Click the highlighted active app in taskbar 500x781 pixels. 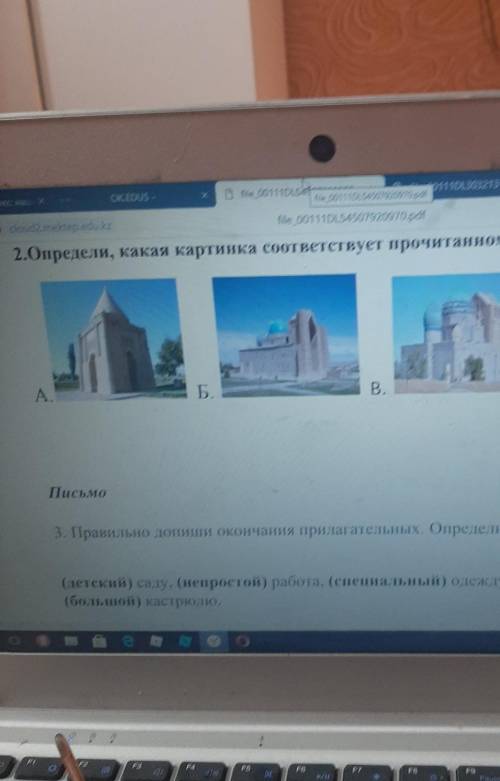coord(214,642)
